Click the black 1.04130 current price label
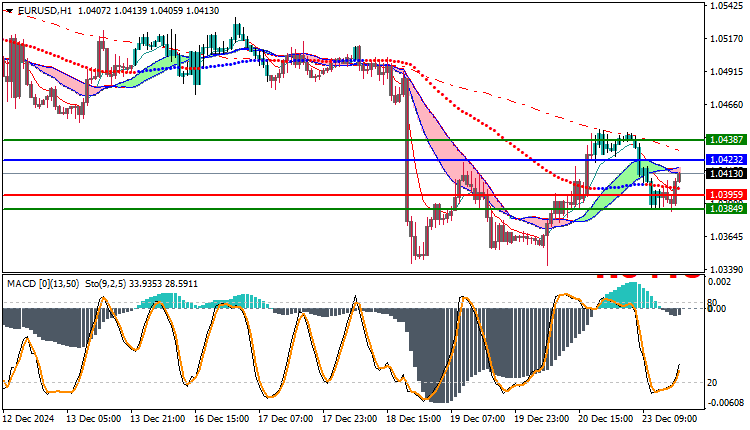 point(726,174)
